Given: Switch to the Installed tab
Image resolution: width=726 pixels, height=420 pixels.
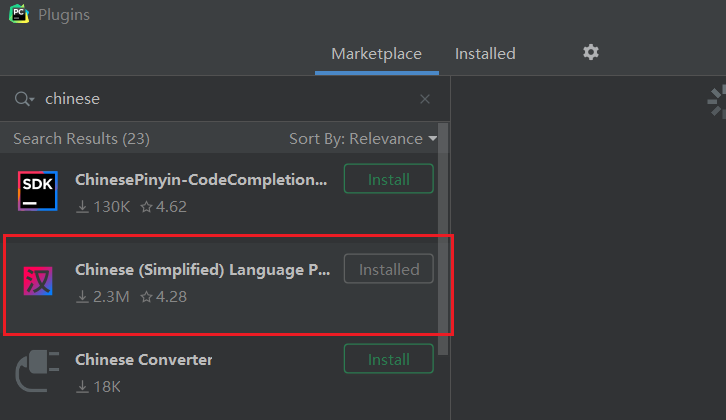Looking at the screenshot, I should pos(485,54).
